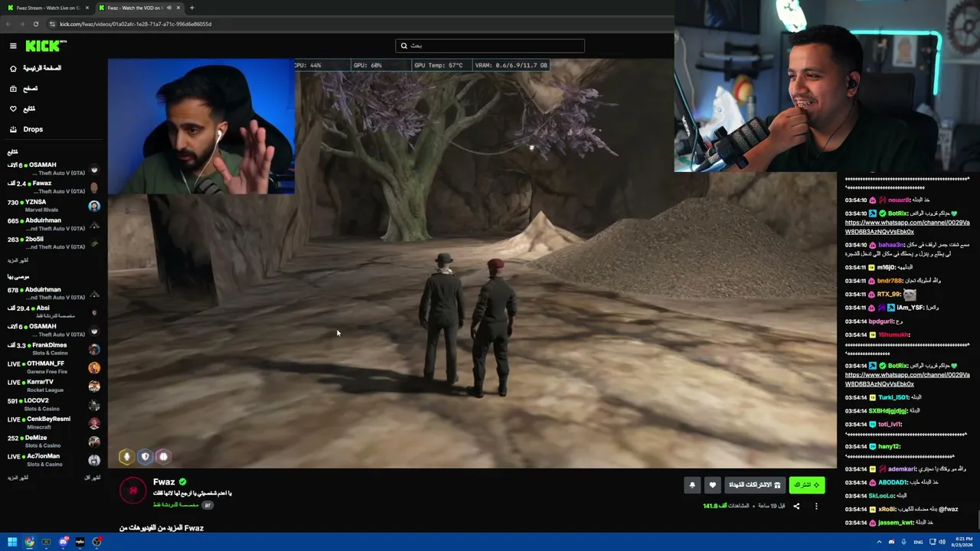
Task: Click the kick.com URL in the address bar
Action: tap(136, 24)
